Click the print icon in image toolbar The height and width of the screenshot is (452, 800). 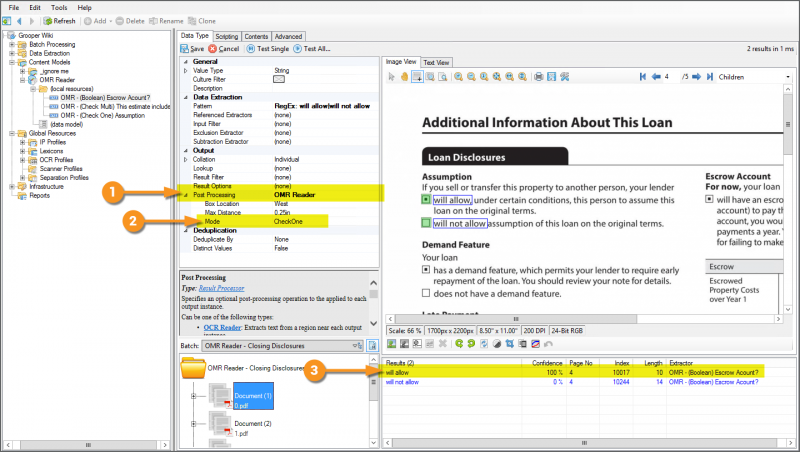(x=538, y=76)
